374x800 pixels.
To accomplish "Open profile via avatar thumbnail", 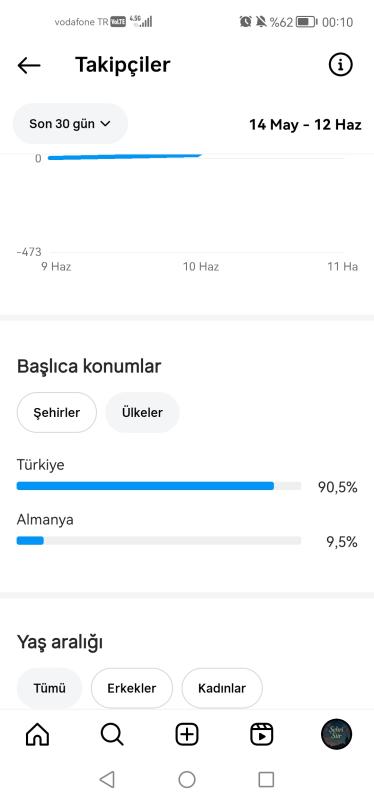I will coord(336,735).
